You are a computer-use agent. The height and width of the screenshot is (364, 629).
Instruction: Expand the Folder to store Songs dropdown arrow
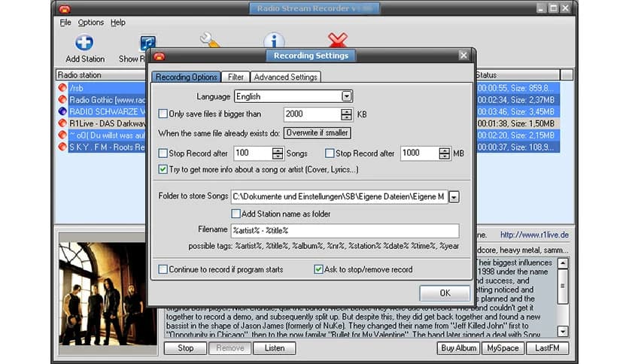coord(454,197)
